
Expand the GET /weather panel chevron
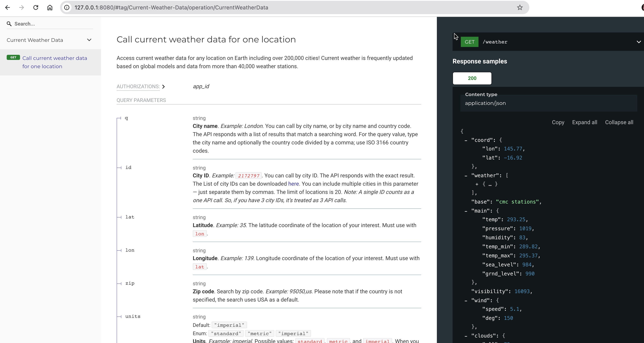point(639,41)
